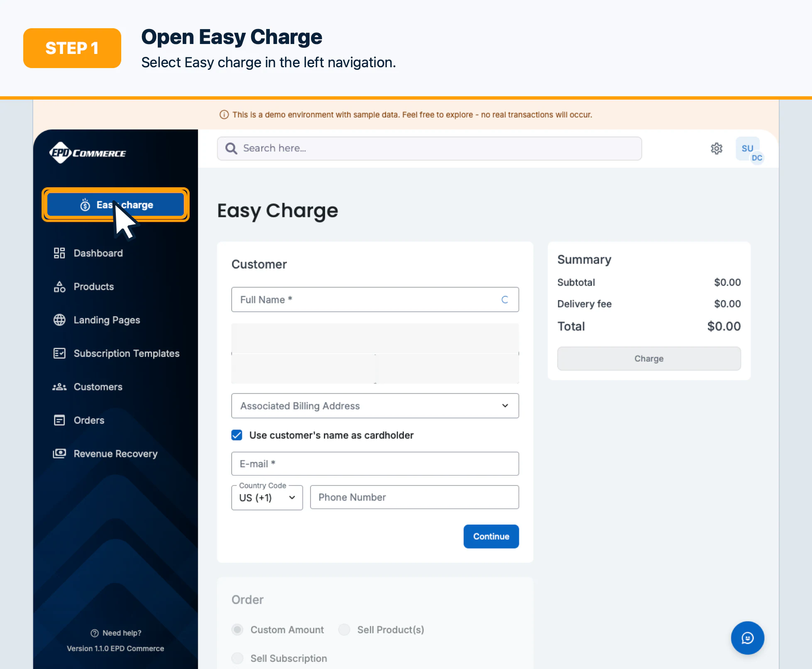Click the Dashboard grid icon
Image resolution: width=812 pixels, height=669 pixels.
click(x=59, y=253)
